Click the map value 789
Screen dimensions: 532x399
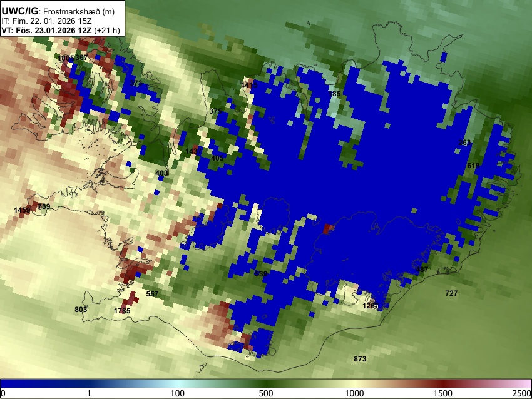click(44, 206)
